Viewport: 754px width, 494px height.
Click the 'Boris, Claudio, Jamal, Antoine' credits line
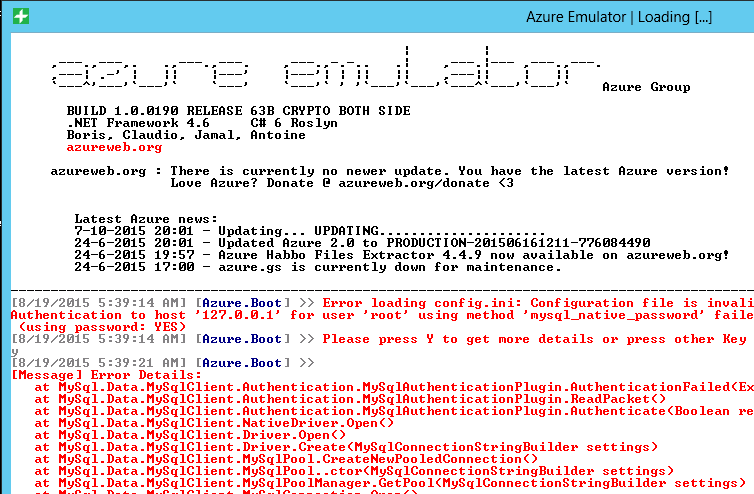tap(186, 135)
